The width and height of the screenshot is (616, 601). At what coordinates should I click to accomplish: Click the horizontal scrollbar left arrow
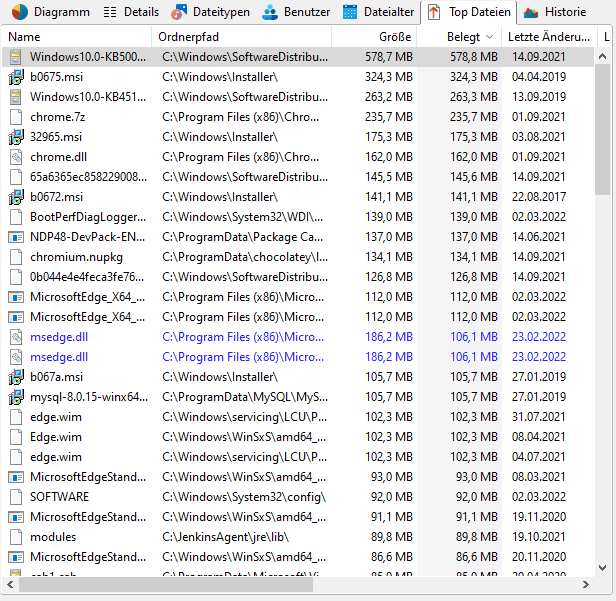10,585
